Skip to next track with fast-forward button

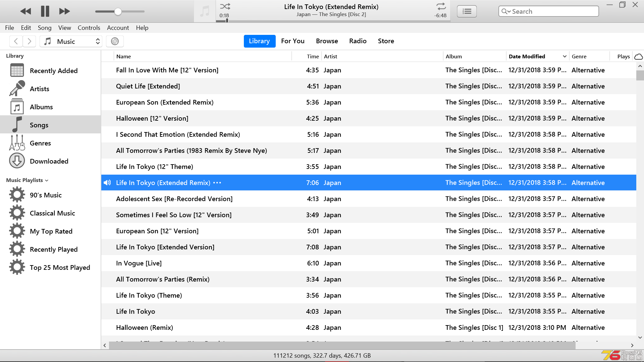(x=64, y=11)
